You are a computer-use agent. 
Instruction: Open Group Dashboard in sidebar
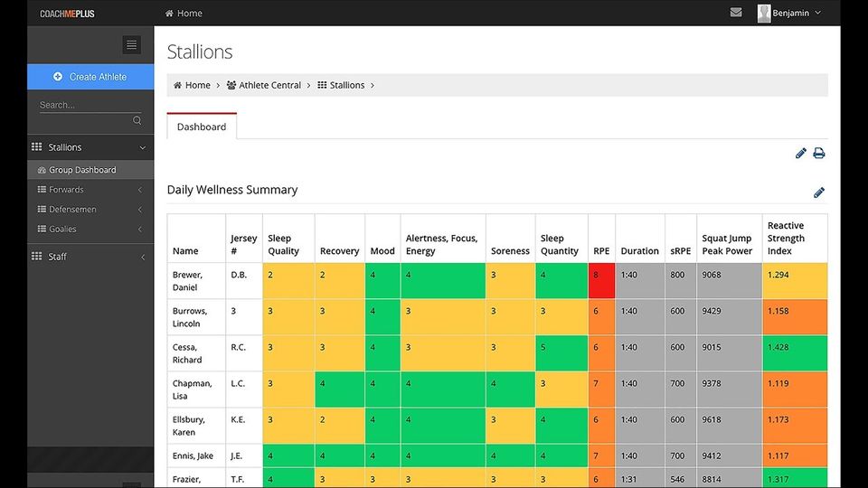click(x=90, y=170)
